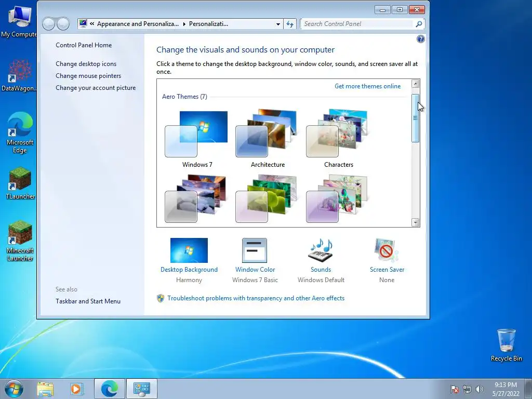This screenshot has height=399, width=532.
Task: Click the Control Panel icon in address bar
Action: pyautogui.click(x=83, y=23)
